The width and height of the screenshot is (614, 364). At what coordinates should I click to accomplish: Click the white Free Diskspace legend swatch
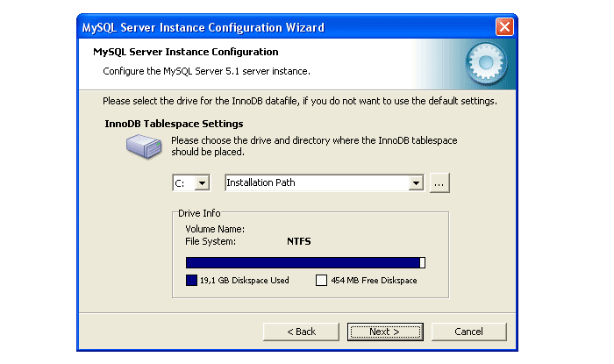[321, 281]
